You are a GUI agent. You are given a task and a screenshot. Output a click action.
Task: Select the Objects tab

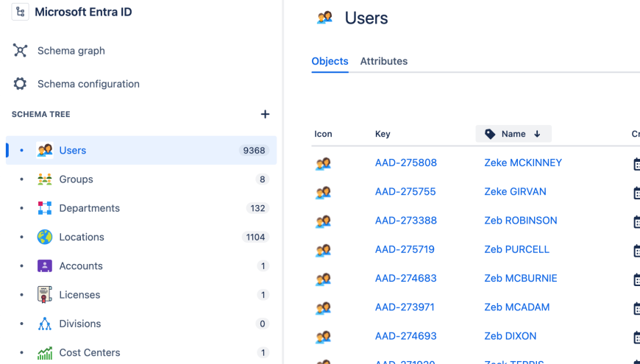click(330, 61)
